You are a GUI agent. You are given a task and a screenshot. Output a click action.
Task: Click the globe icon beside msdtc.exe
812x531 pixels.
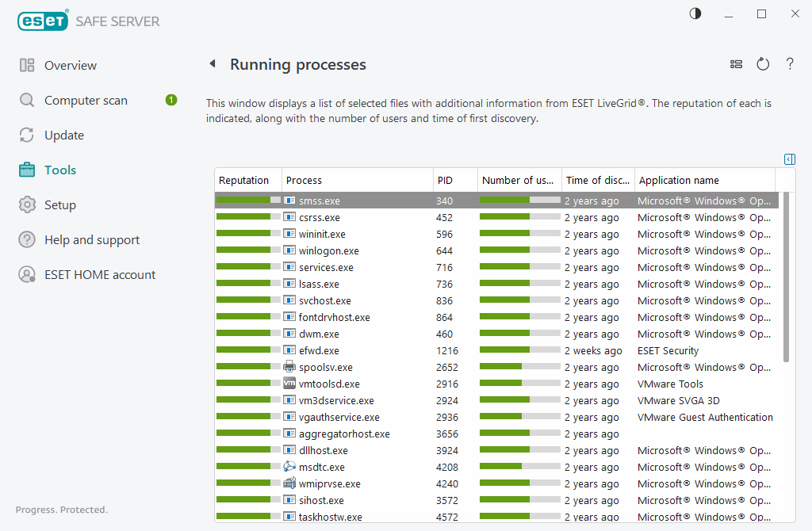287,467
